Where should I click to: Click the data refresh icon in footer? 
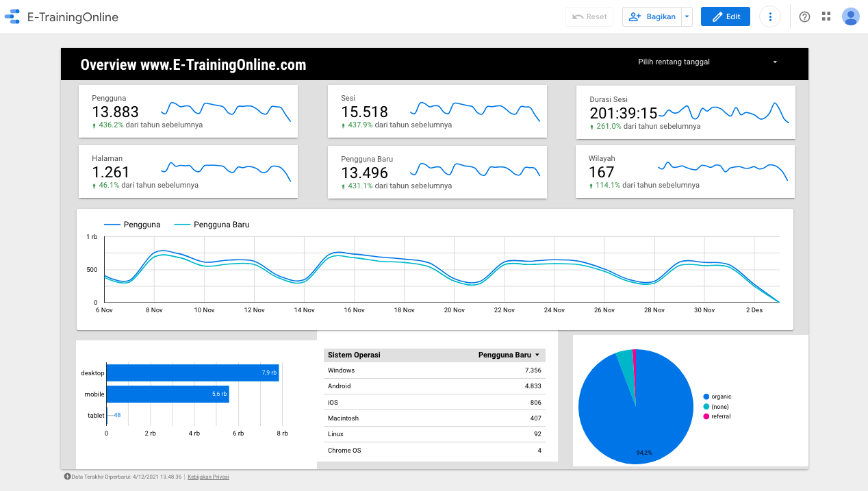67,477
